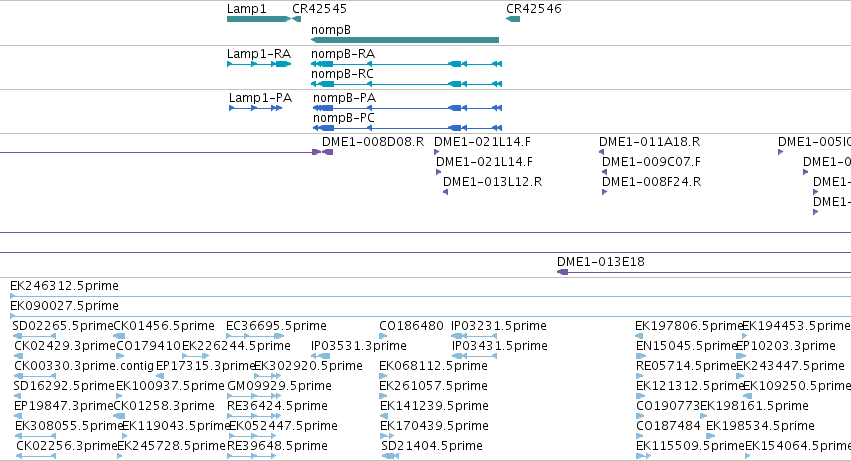Screen dimensions: 851x461
Task: Click the SD02265.5prime EST
Action: point(34,336)
